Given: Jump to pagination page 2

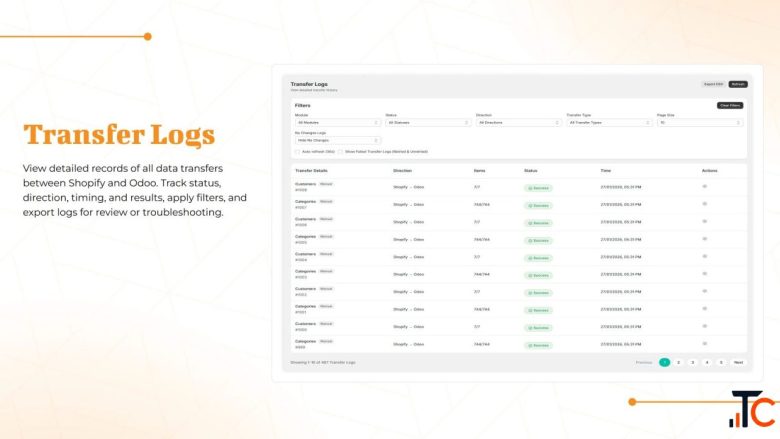Looking at the screenshot, I should (679, 362).
